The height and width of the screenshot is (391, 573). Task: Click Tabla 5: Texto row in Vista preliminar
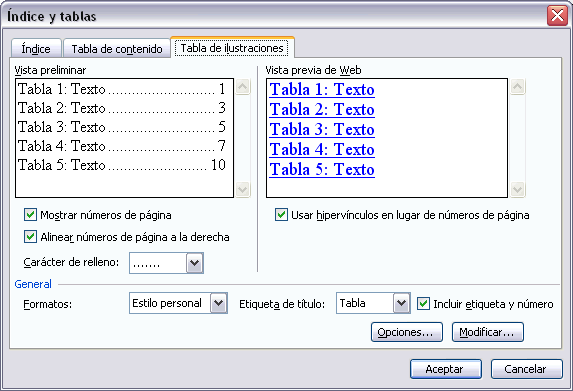(122, 165)
